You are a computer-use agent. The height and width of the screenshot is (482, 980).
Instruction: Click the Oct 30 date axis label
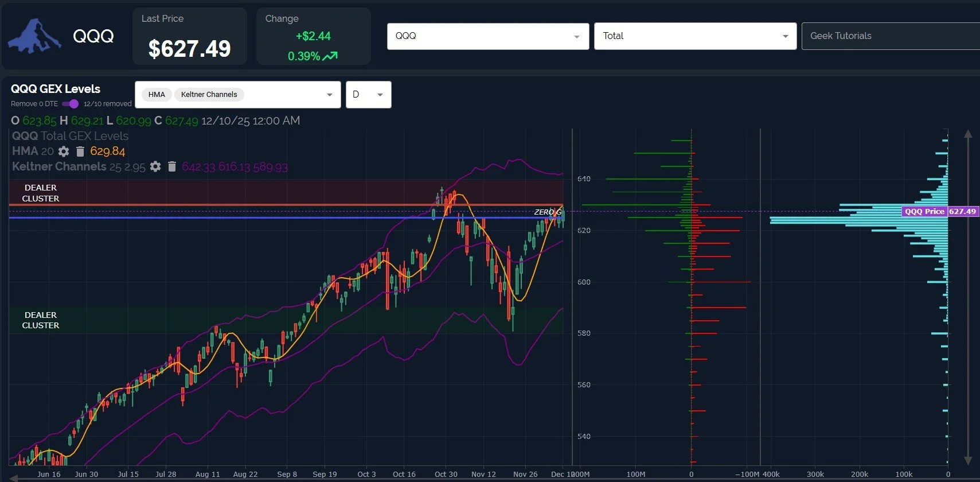pyautogui.click(x=446, y=474)
